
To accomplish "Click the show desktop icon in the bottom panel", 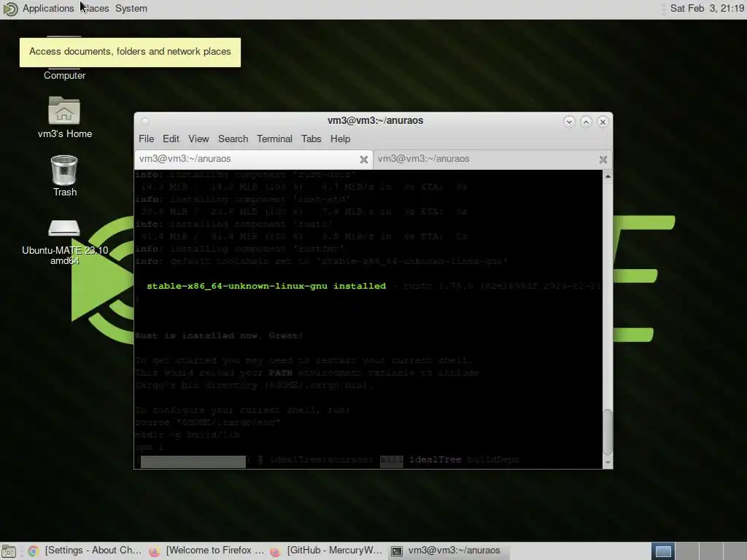I will pyautogui.click(x=9, y=551).
